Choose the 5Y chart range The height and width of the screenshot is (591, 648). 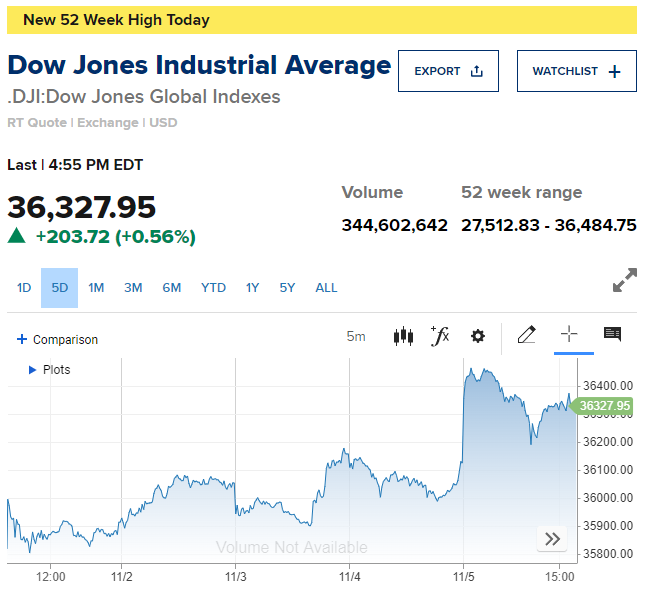pyautogui.click(x=287, y=288)
